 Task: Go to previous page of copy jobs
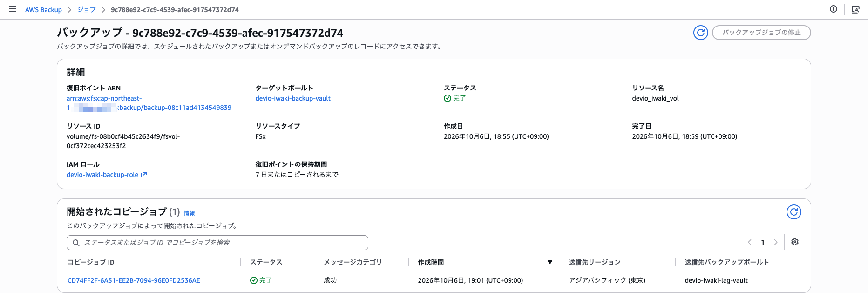point(750,242)
